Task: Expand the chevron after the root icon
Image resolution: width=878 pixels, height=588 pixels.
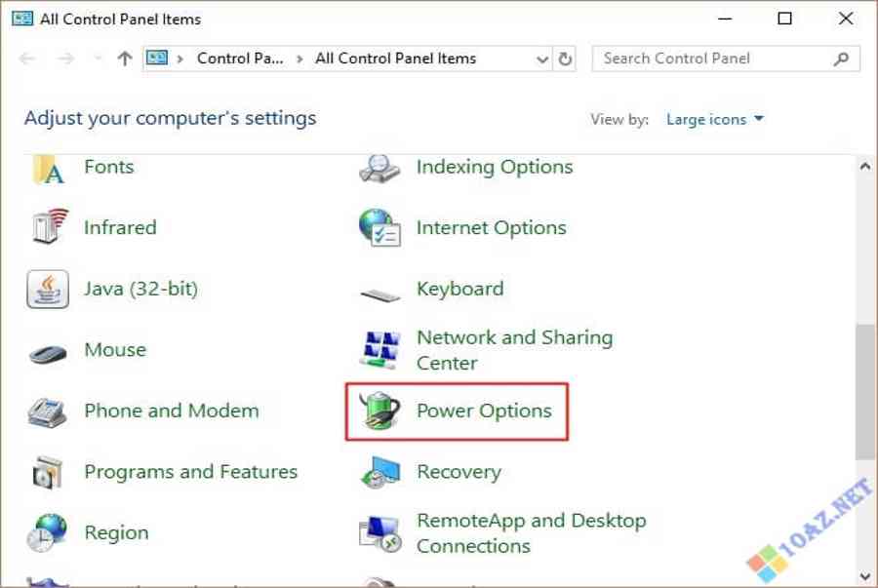Action: (180, 59)
